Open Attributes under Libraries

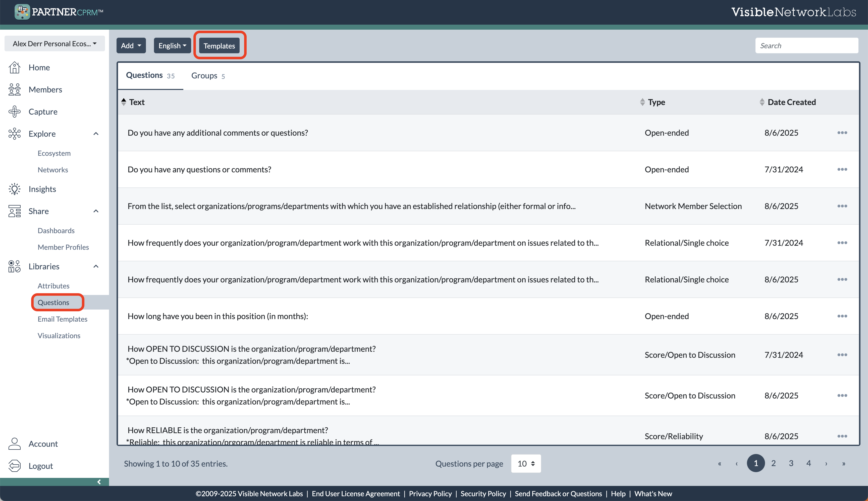[53, 286]
